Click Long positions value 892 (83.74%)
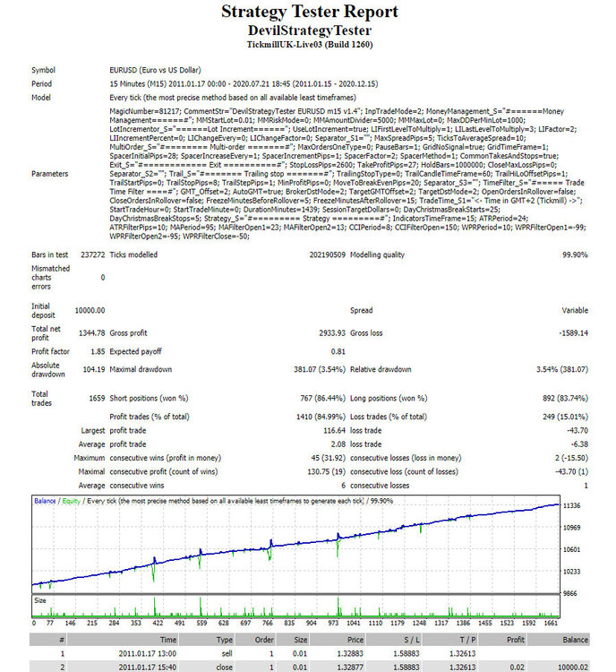Viewport: 616px width, 672px height. [566, 398]
